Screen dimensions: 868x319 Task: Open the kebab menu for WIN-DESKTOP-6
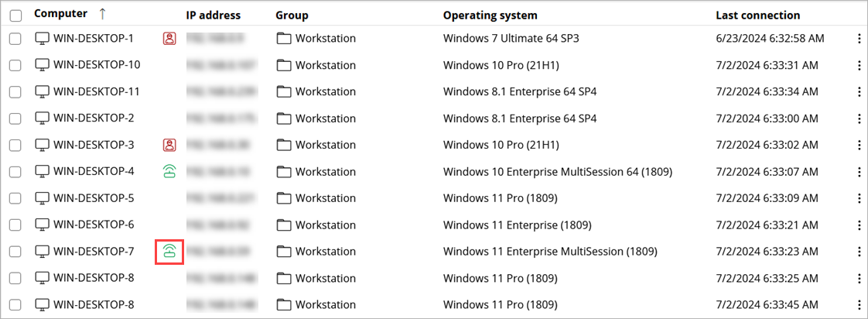pos(859,225)
